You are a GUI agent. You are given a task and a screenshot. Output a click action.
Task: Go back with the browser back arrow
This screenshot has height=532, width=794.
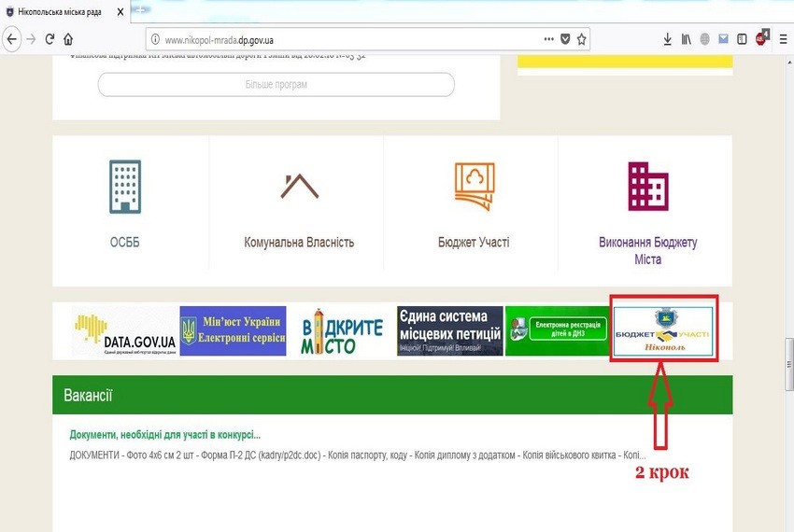pos(11,39)
